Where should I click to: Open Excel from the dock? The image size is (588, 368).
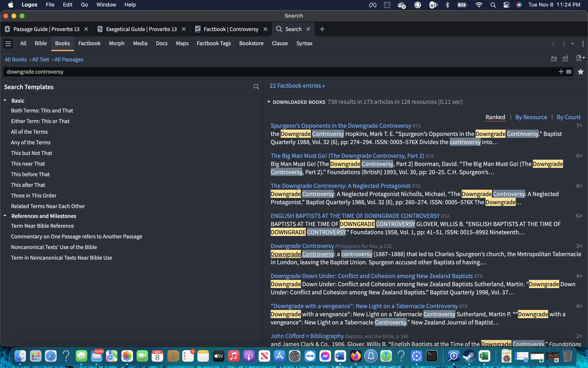coord(484,356)
